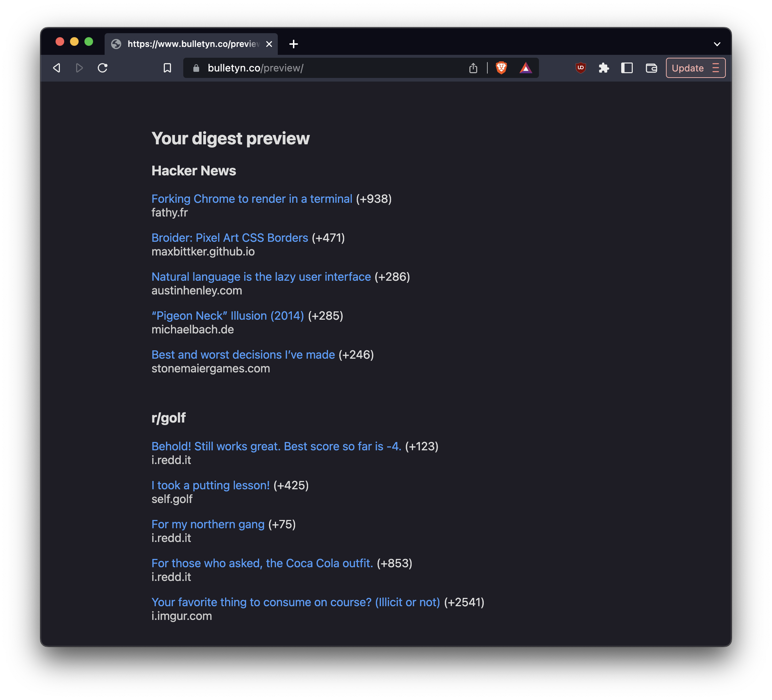The image size is (772, 700).
Task: Click the 'r/golf' section heading
Action: [x=168, y=418]
